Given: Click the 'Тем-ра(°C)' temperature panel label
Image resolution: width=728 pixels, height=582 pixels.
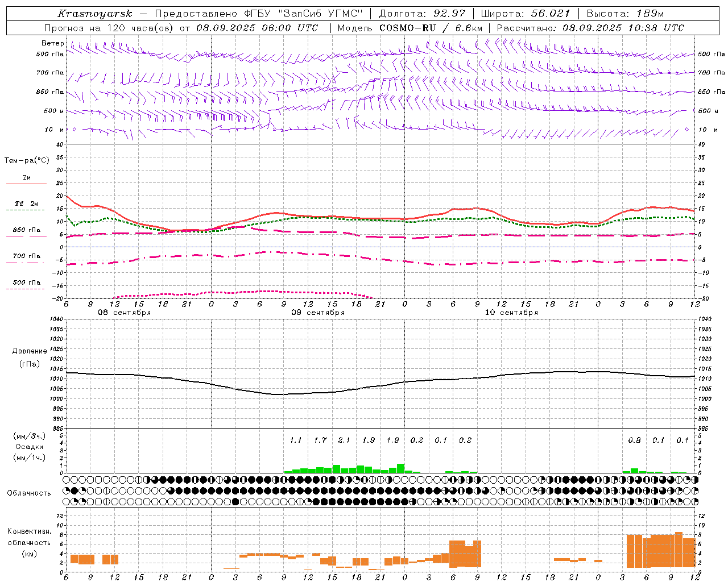Looking at the screenshot, I should 27,161.
